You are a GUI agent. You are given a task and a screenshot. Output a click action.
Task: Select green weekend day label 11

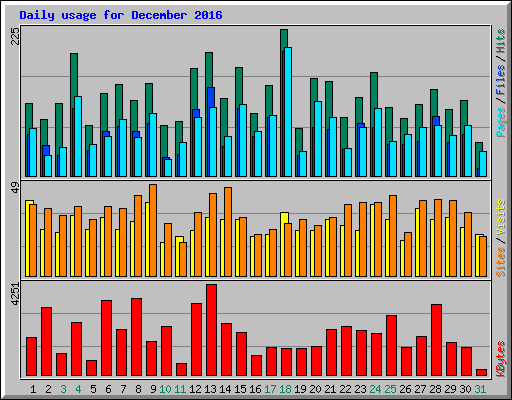(x=180, y=389)
